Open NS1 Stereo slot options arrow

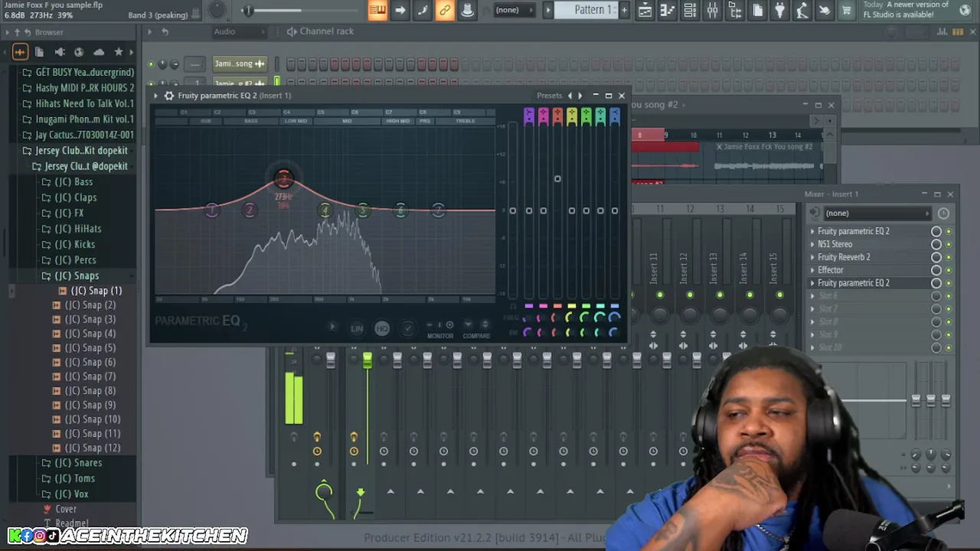point(812,244)
